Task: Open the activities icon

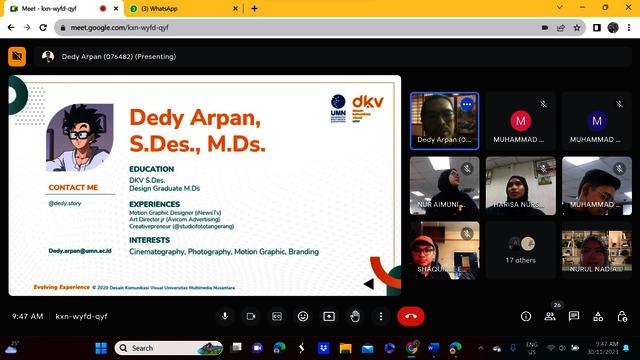Action: tap(598, 316)
